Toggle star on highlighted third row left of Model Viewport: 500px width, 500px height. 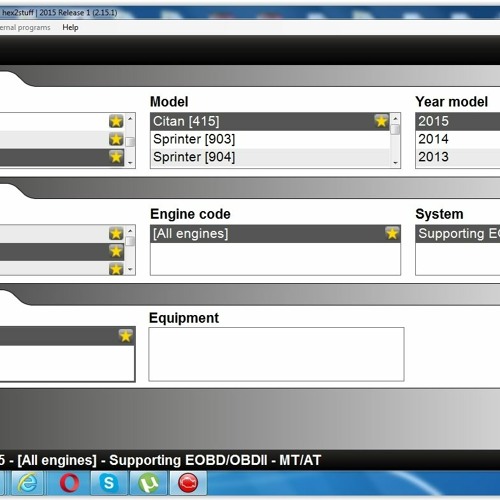[116, 157]
